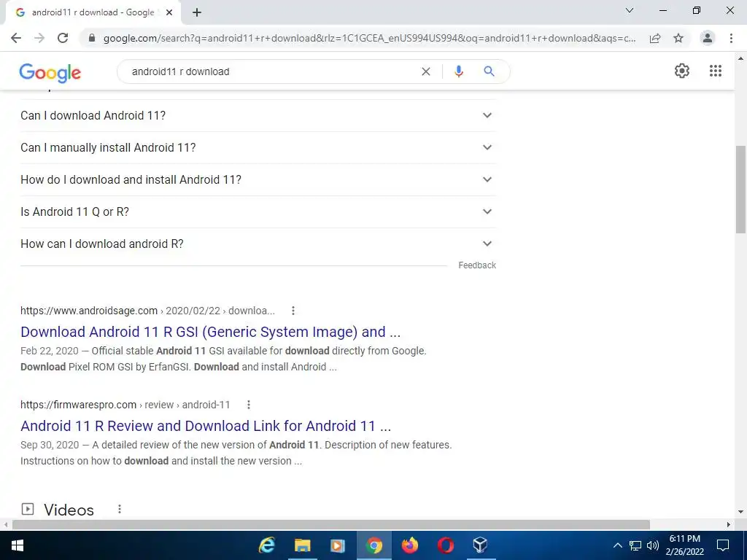Click the network tray icon
Viewport: 747px width, 560px height.
(635, 545)
